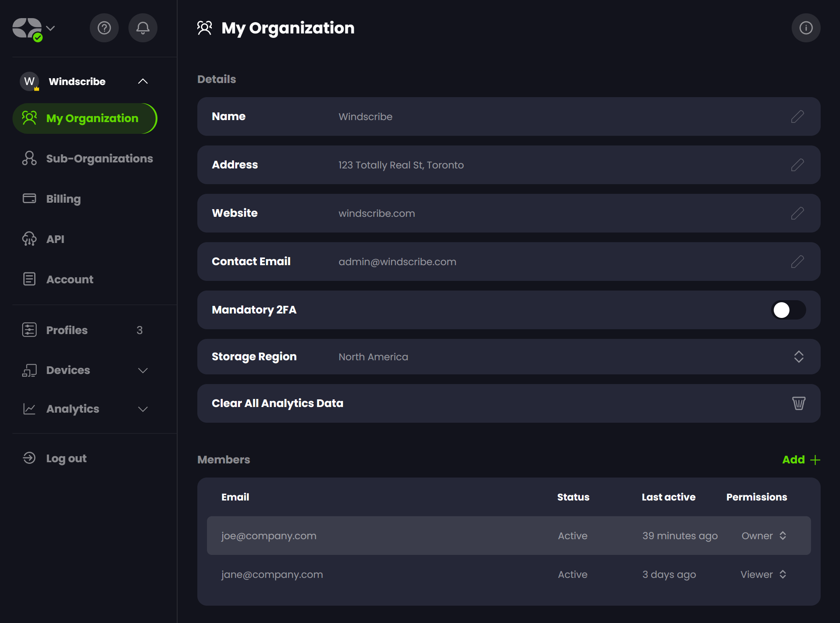
Task: Edit the Website pencil icon
Action: (797, 213)
